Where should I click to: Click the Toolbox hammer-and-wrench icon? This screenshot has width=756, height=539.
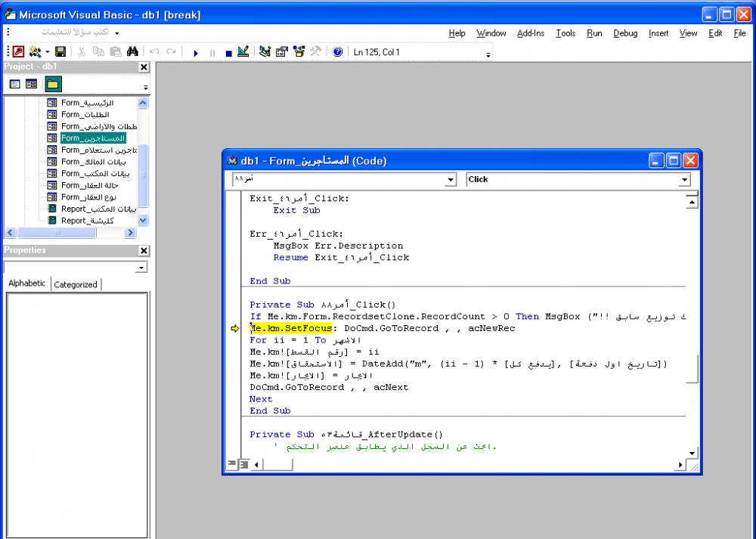click(316, 51)
